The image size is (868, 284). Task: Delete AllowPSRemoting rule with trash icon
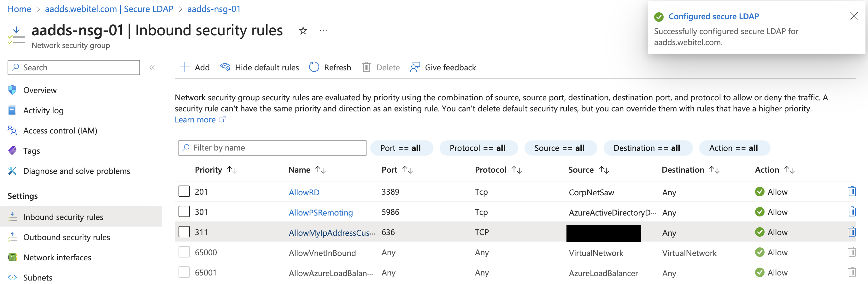[852, 211]
